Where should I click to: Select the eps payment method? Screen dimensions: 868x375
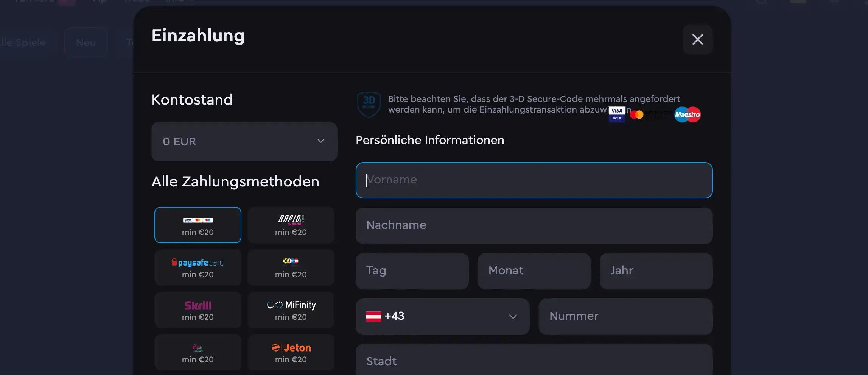198,352
